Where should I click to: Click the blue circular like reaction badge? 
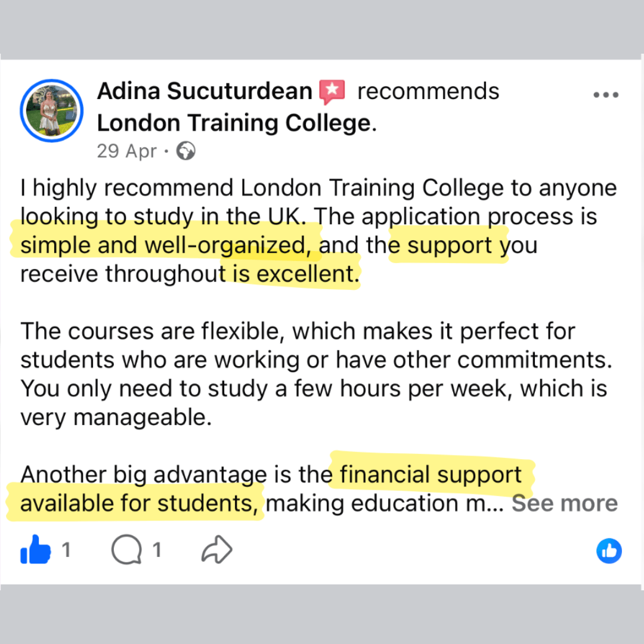(609, 551)
